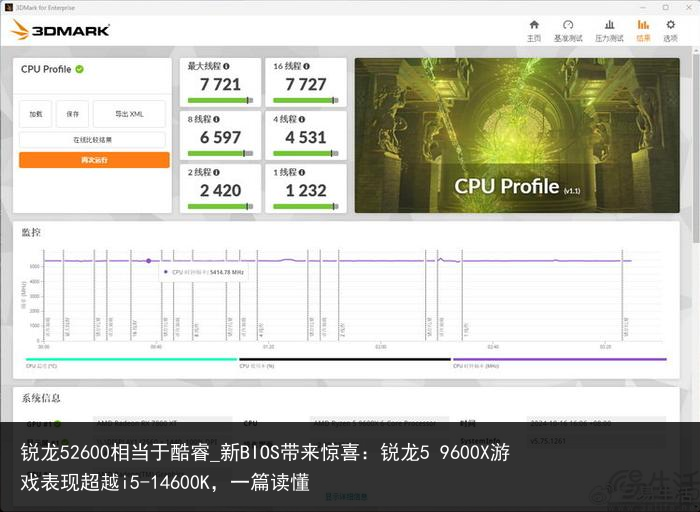Click info icon beside 2 线程
The image size is (700, 512).
[216, 172]
